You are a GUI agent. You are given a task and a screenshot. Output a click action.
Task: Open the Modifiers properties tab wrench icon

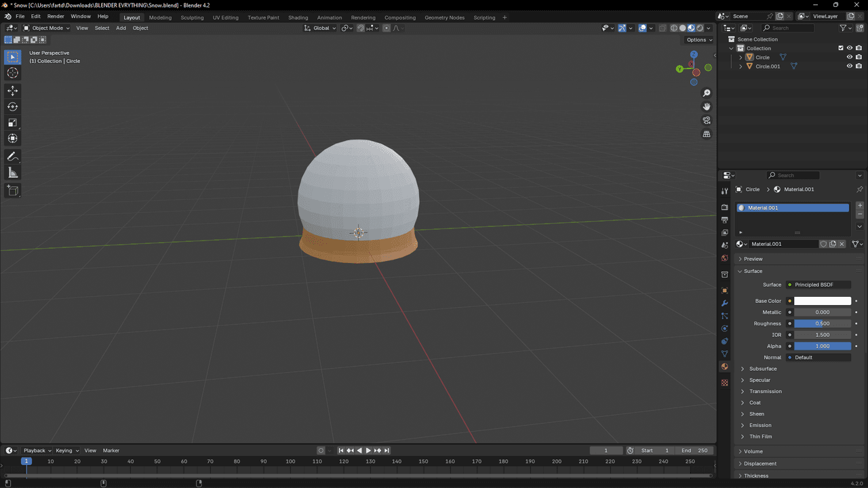point(724,303)
